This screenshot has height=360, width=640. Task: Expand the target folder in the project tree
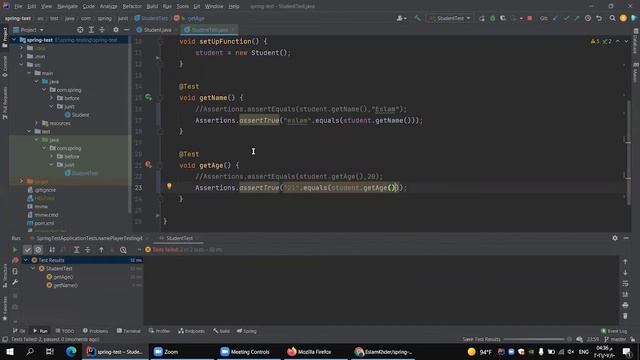pos(22,181)
